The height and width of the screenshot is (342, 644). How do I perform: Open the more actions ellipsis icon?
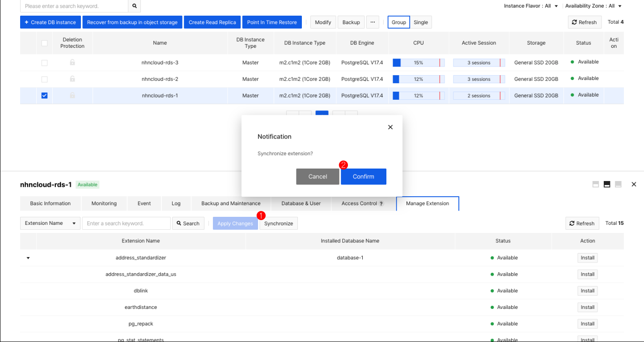[x=373, y=22]
